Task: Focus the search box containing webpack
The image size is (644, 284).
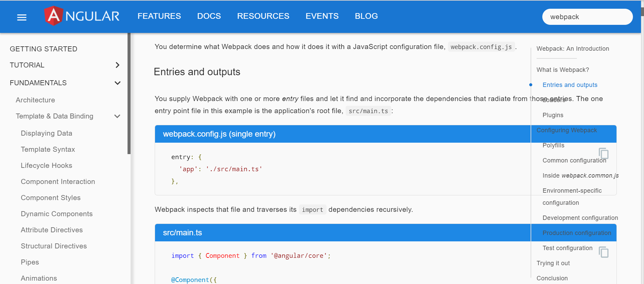Action: [x=587, y=17]
